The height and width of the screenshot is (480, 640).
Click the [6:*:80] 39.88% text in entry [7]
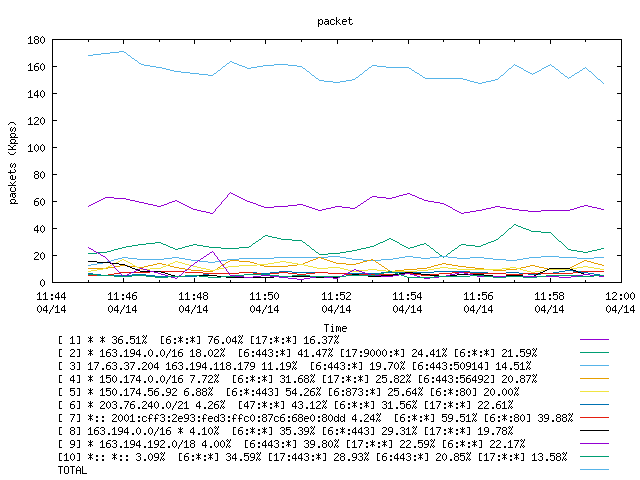tap(529, 418)
